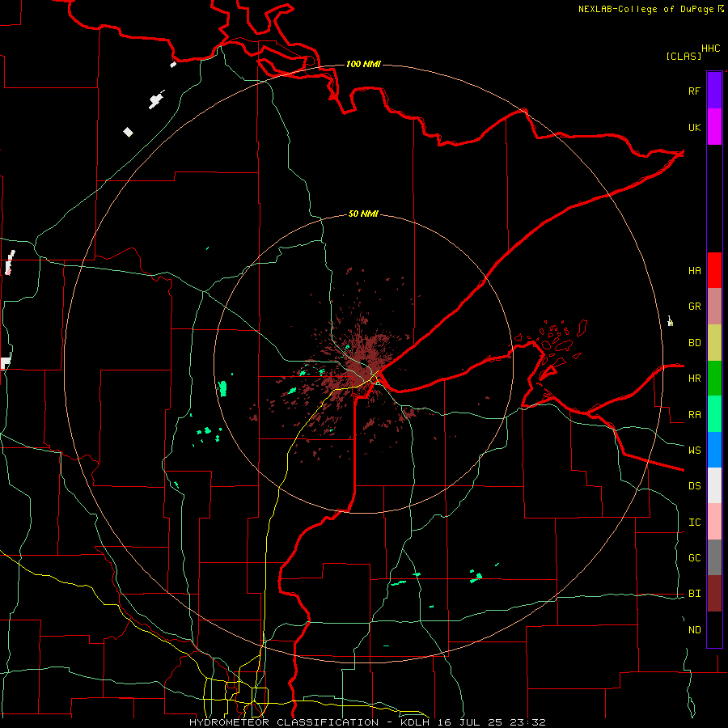Viewport: 728px width, 728px height.
Task: Click the BD legend label
Action: click(x=694, y=343)
